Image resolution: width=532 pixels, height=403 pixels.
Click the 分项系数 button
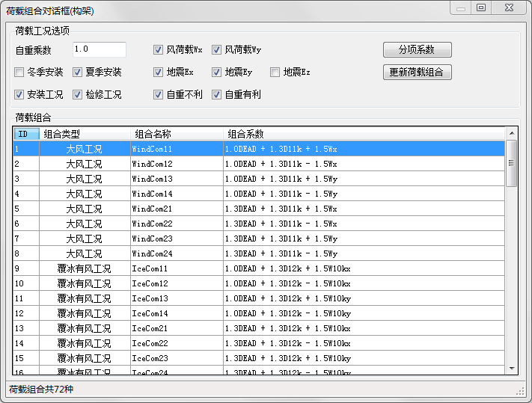pyautogui.click(x=417, y=50)
